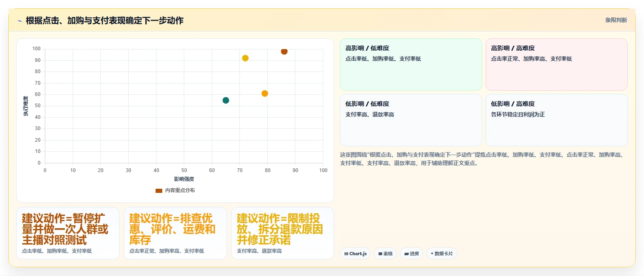The width and height of the screenshot is (644, 276).
Task: Click the 内容重点分布 legend label
Action: (180, 190)
